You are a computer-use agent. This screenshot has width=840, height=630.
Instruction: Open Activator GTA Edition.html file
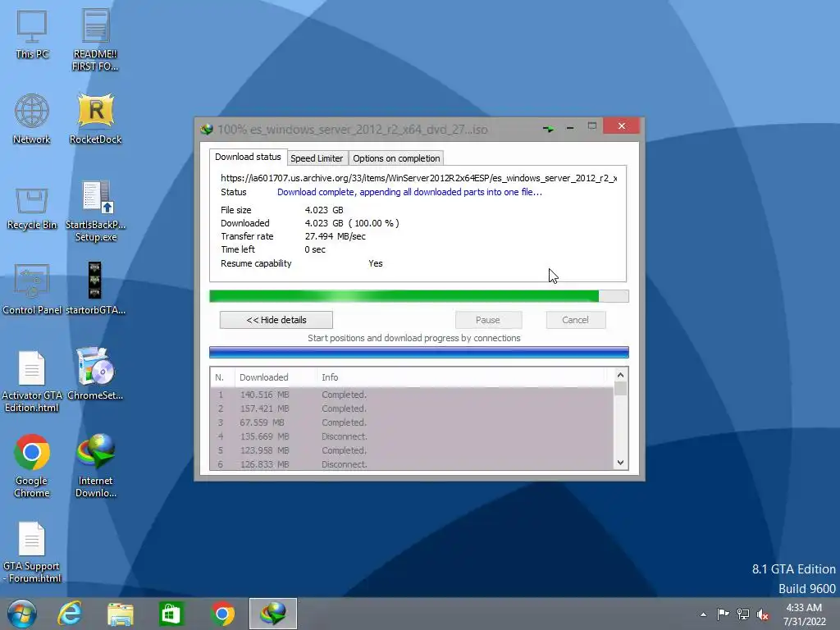pos(32,381)
